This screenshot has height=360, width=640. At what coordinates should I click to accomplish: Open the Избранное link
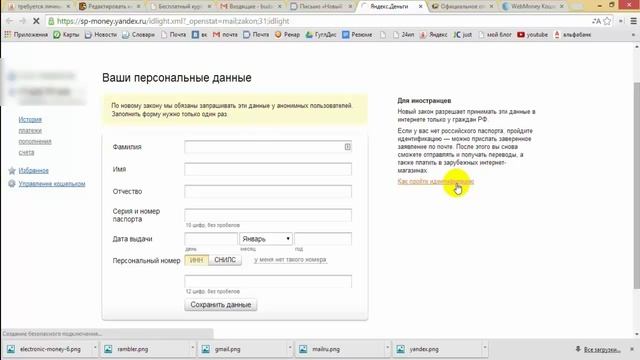point(33,171)
